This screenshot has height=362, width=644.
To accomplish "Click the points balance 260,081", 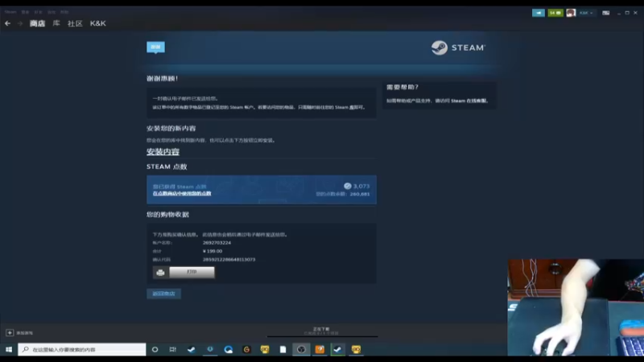I will tap(360, 194).
